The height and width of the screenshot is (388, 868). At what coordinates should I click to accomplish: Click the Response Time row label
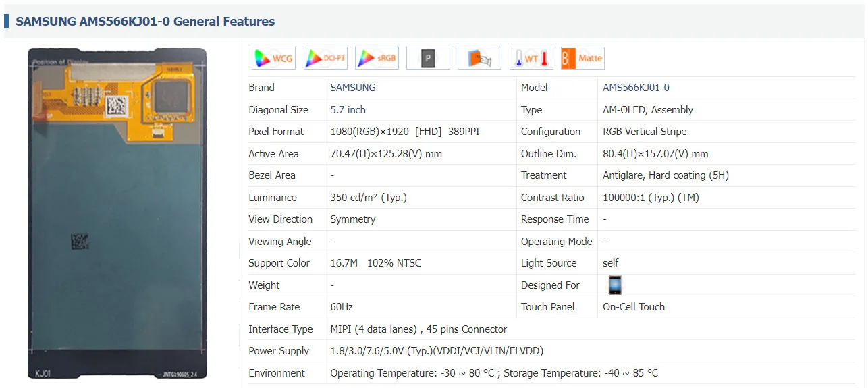pos(555,219)
